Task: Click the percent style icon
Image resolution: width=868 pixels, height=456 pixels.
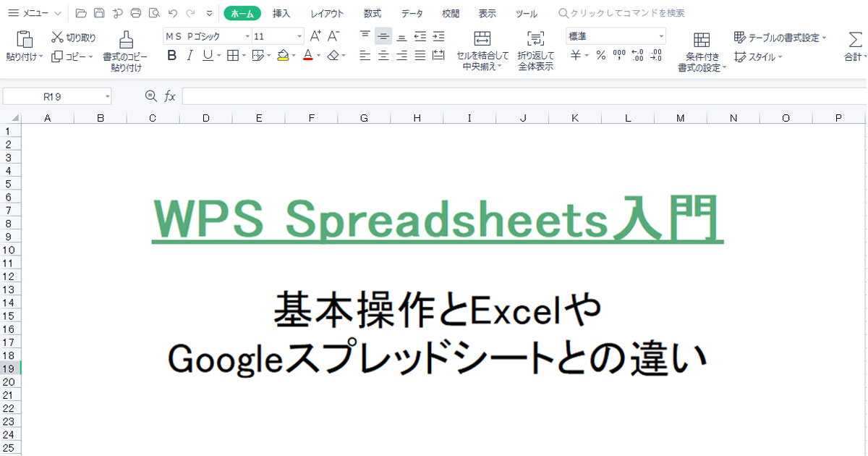Action: (x=600, y=55)
